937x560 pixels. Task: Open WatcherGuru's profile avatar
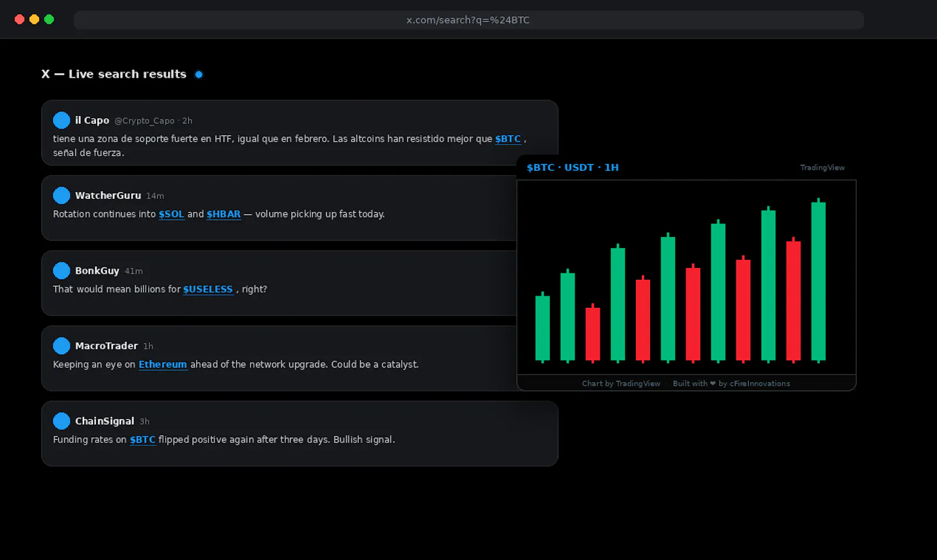click(x=61, y=195)
